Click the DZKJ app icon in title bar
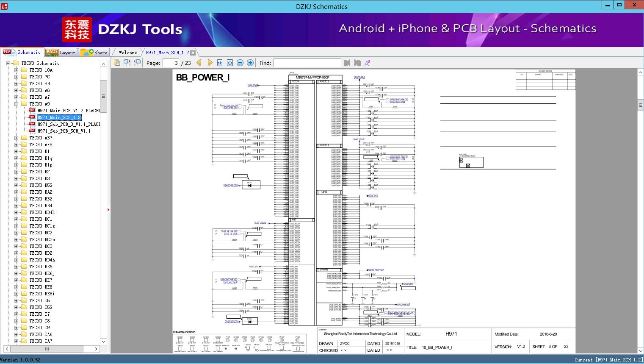This screenshot has height=364, width=644. (4, 6)
